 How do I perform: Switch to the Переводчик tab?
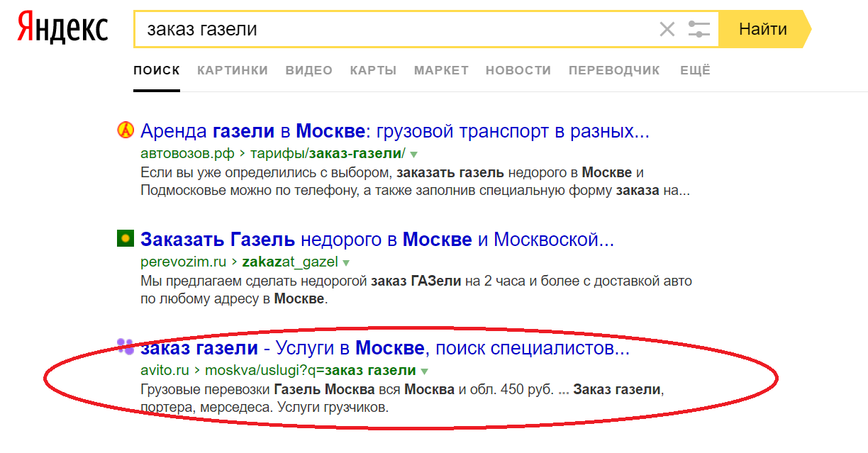[614, 70]
